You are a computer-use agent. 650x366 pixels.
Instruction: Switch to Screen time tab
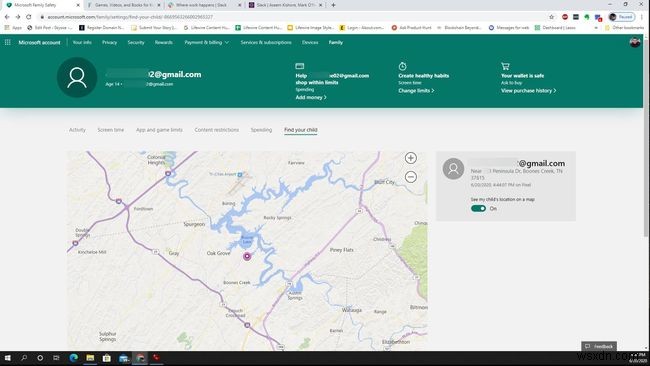pyautogui.click(x=111, y=130)
